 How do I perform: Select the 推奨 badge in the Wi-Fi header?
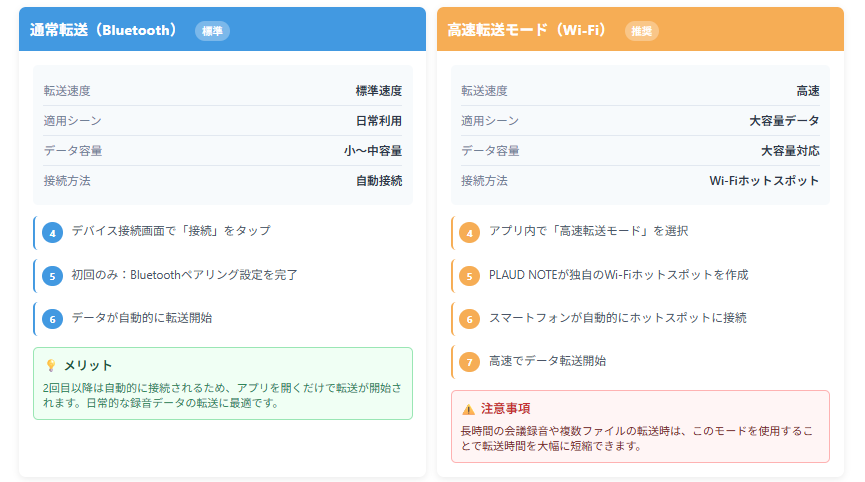[x=642, y=31]
